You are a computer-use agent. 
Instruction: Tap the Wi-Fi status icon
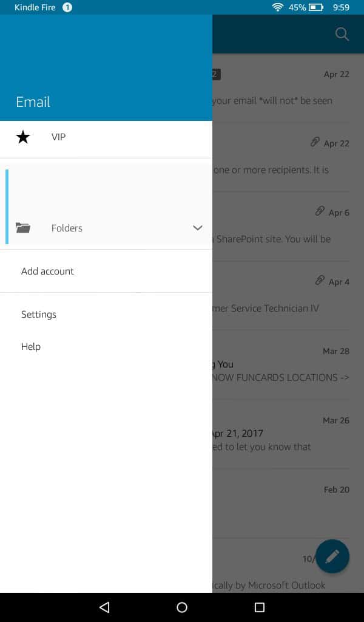[278, 7]
